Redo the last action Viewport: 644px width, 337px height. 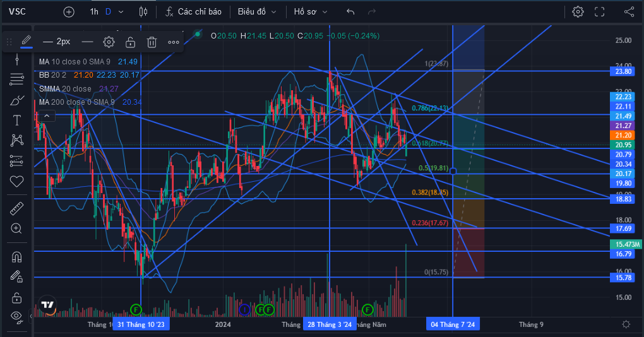[x=372, y=12]
